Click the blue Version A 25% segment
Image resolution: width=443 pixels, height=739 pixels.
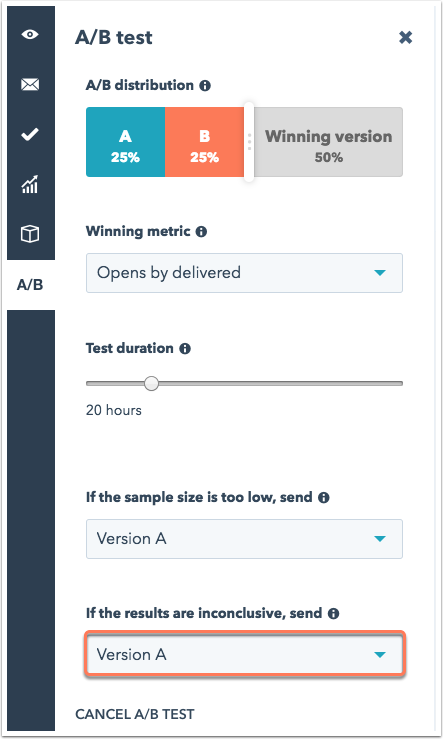[125, 142]
